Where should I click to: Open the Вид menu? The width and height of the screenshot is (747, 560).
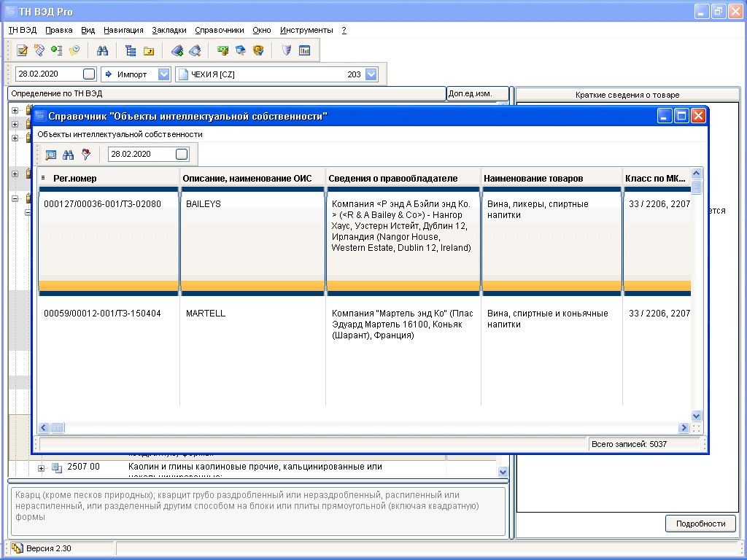(88, 30)
